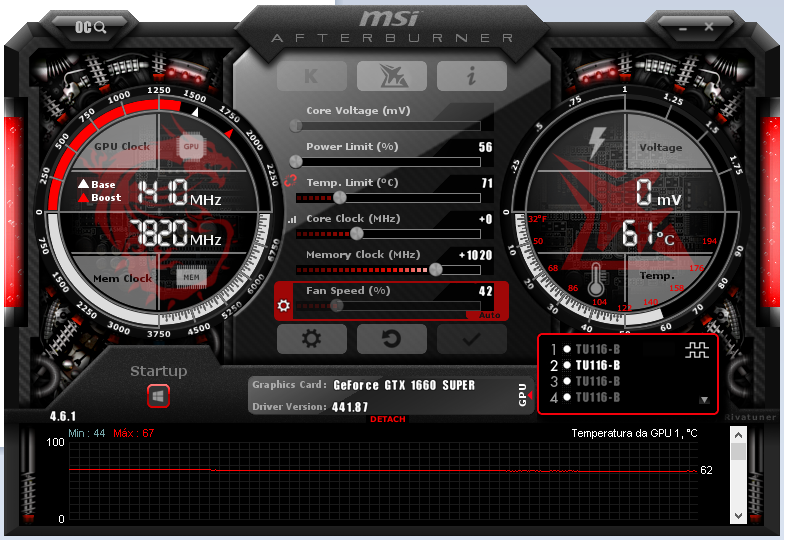Select profile 4 TU116-B
Viewport: 785px width, 540px height.
point(585,397)
